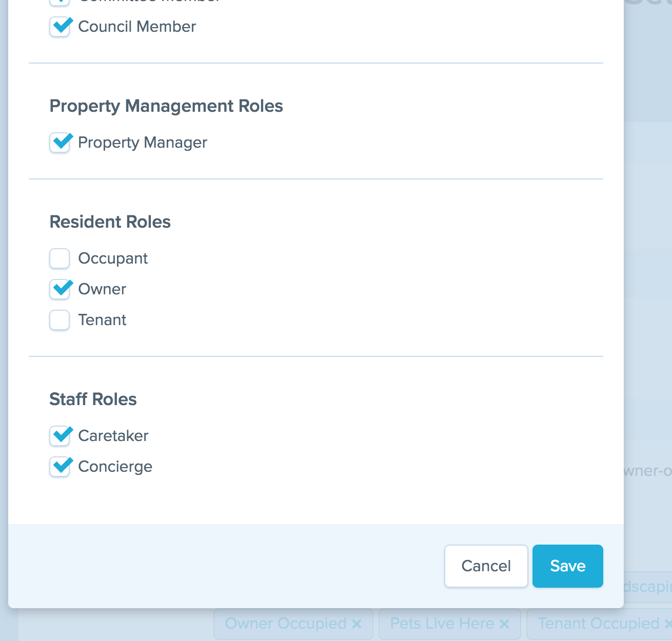
Task: Click the Concierge label text
Action: tap(115, 467)
